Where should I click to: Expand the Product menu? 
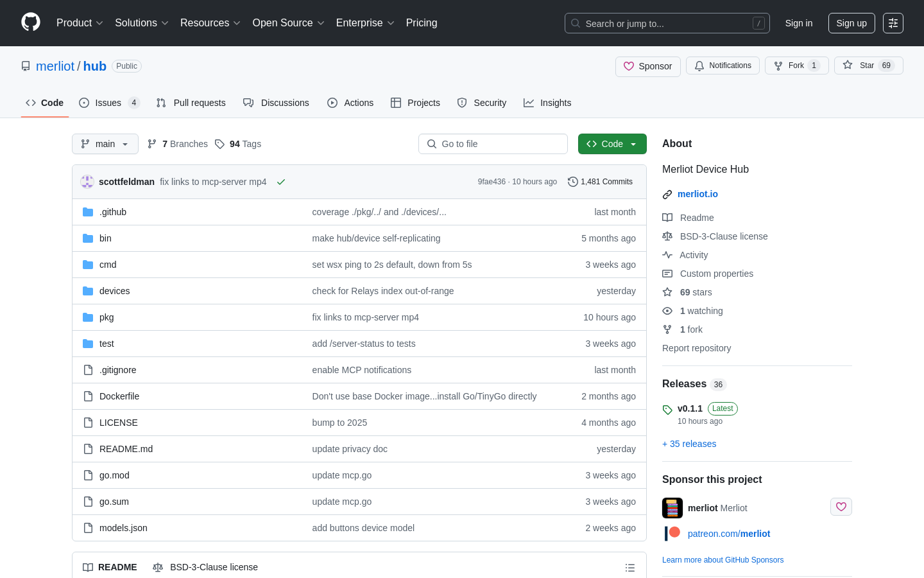point(80,23)
